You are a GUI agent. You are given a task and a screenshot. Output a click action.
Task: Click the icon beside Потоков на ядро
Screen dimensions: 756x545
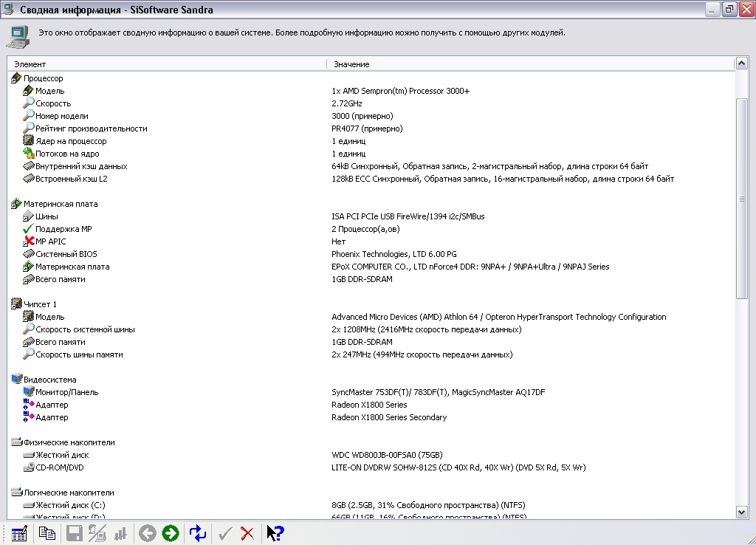[29, 154]
